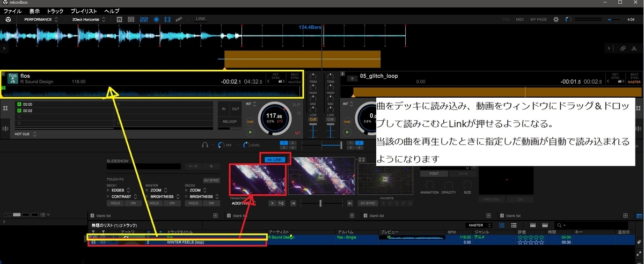
Task: Toggle HOLD for DECK1 touch FX
Action: [x=115, y=203]
